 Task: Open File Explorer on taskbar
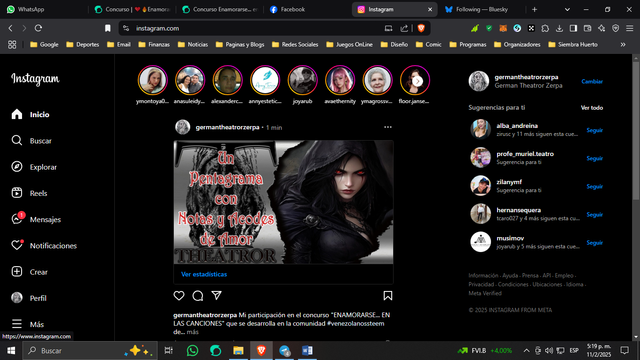pyautogui.click(x=238, y=351)
